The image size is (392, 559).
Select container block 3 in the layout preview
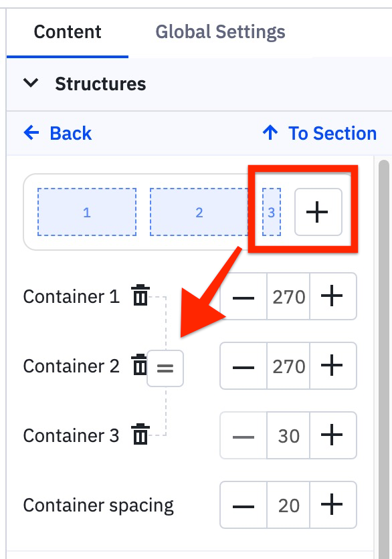(x=271, y=212)
